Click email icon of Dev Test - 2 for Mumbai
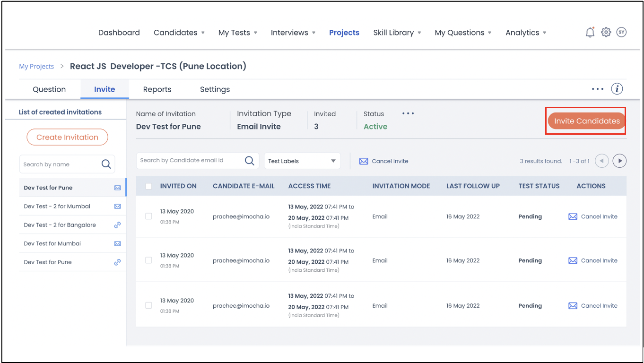Image resolution: width=644 pixels, height=363 pixels. coord(117,206)
